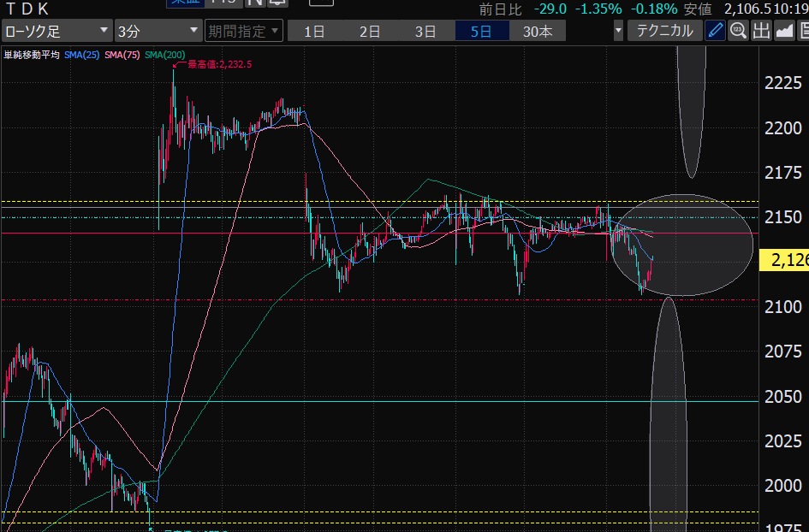Expand the small arrow beside テクニカル
The image size is (809, 532).
tap(618, 32)
